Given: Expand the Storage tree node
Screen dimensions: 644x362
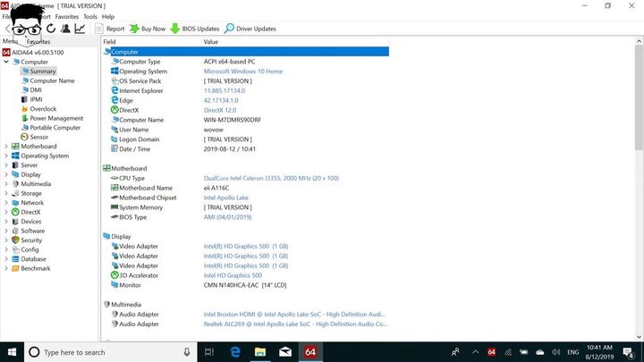Looking at the screenshot, I should tap(5, 193).
